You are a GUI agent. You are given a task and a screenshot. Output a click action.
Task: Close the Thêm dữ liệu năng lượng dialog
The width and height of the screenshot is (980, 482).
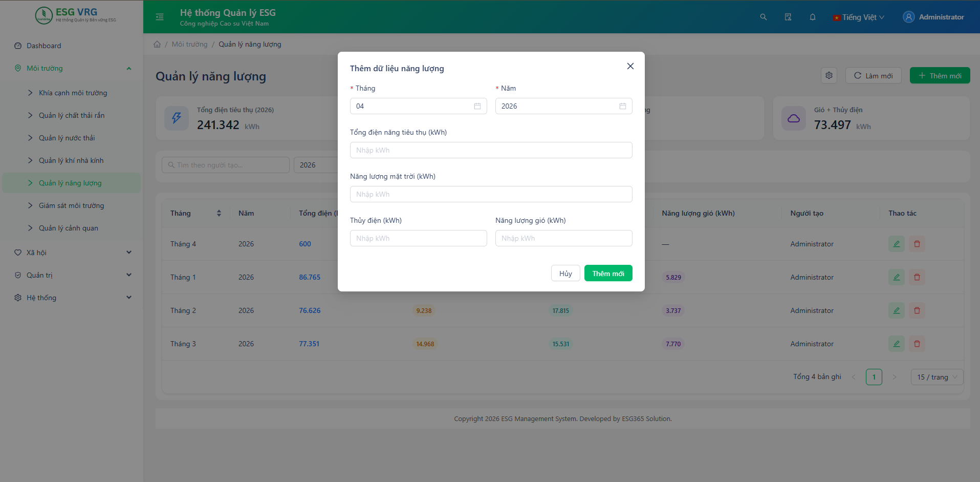click(x=630, y=66)
